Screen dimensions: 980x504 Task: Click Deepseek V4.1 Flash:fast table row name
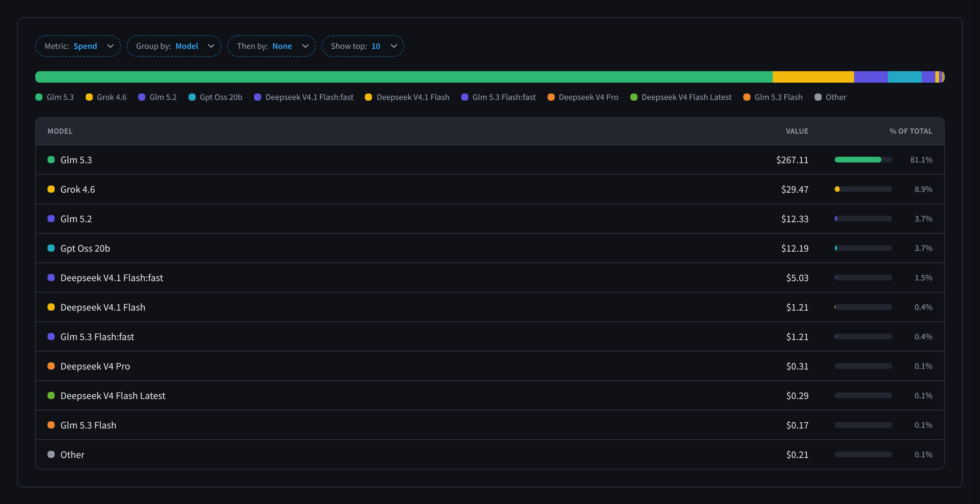(x=112, y=278)
